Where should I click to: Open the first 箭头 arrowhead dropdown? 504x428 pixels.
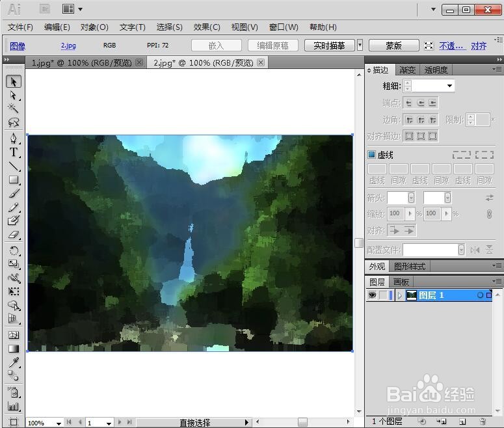pyautogui.click(x=411, y=198)
